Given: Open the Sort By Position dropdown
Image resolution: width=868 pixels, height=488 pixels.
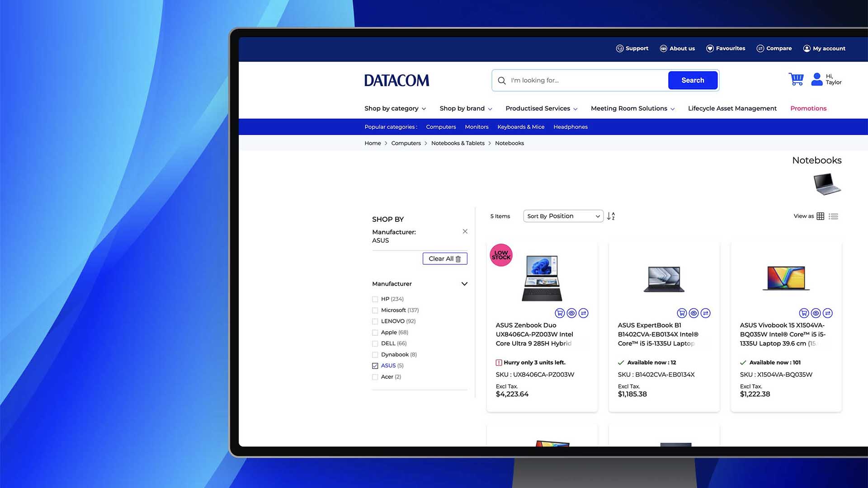Looking at the screenshot, I should click(x=563, y=216).
